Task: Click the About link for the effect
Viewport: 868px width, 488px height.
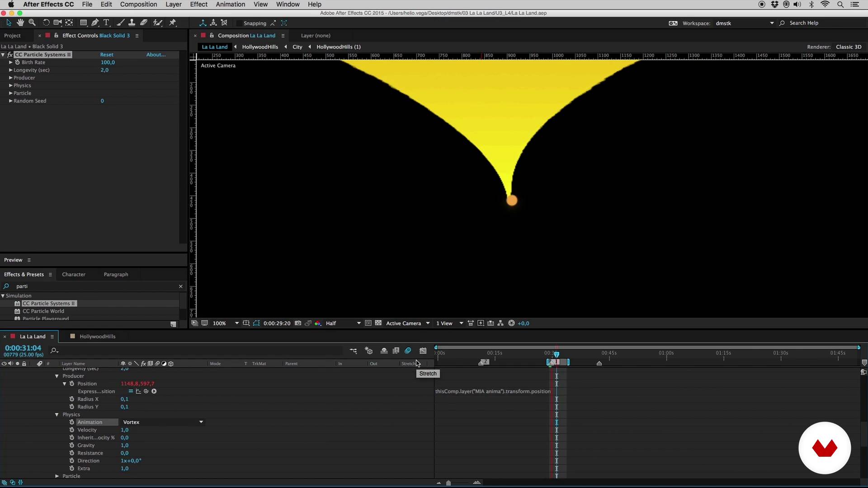Action: coord(156,55)
